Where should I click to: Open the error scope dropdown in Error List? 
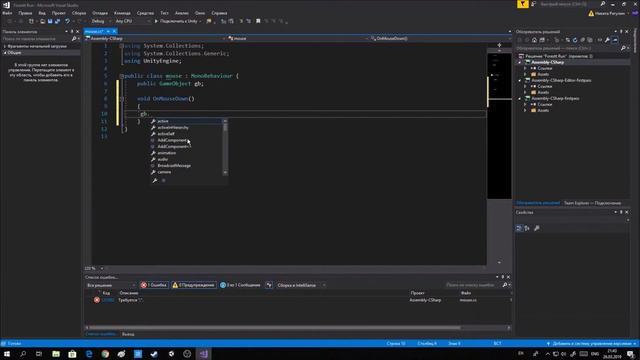(111, 285)
